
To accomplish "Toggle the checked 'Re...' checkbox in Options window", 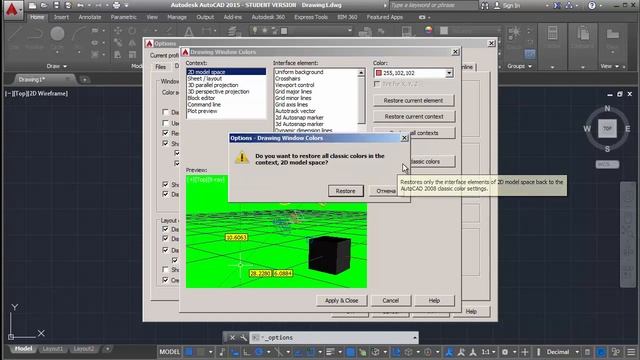I will tap(165, 133).
